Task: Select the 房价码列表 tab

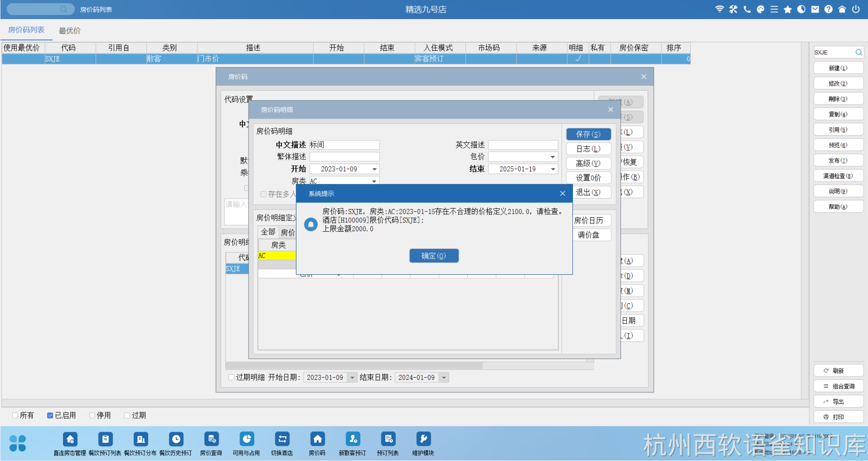Action: pos(26,30)
